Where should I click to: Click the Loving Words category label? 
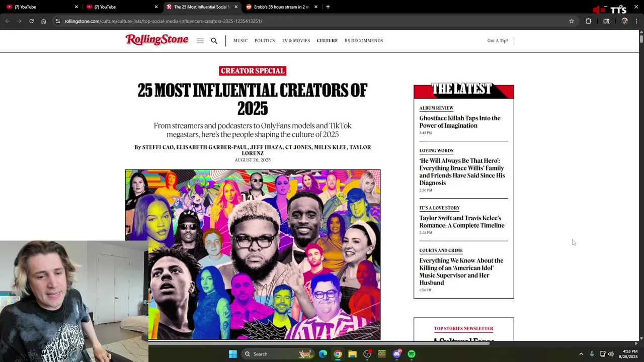[x=436, y=151]
